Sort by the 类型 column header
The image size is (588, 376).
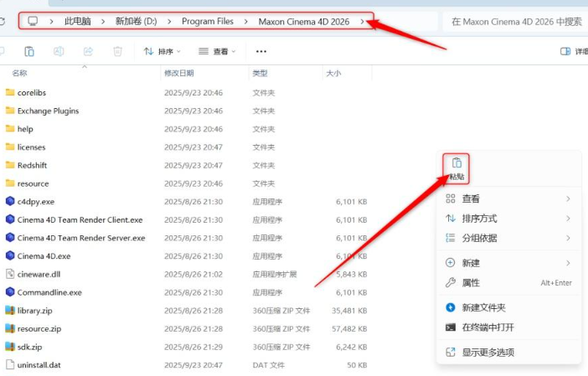(x=260, y=73)
